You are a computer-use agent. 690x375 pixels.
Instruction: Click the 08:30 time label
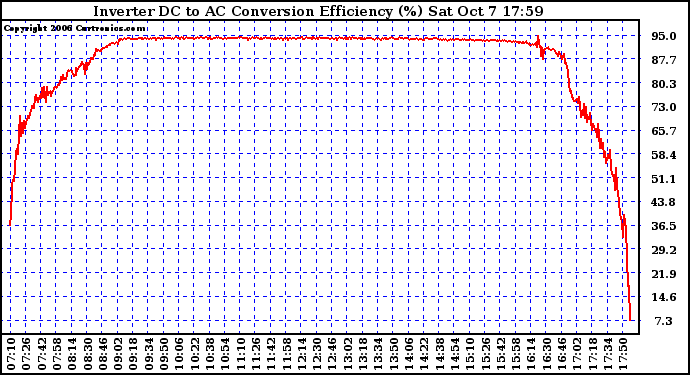pyautogui.click(x=88, y=354)
